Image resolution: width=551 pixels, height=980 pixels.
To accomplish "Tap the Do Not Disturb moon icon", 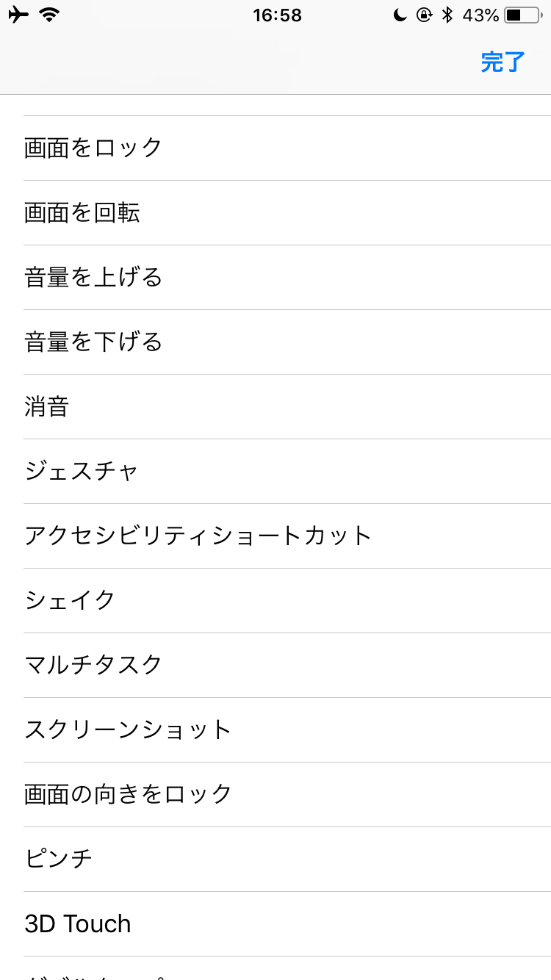I will pyautogui.click(x=400, y=15).
